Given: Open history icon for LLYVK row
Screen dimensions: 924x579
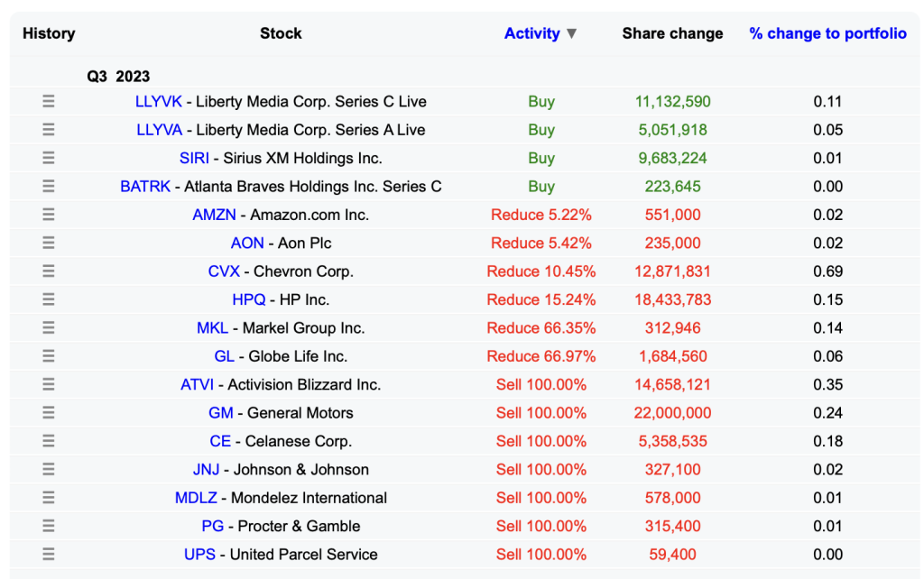Looking at the screenshot, I should (x=49, y=102).
